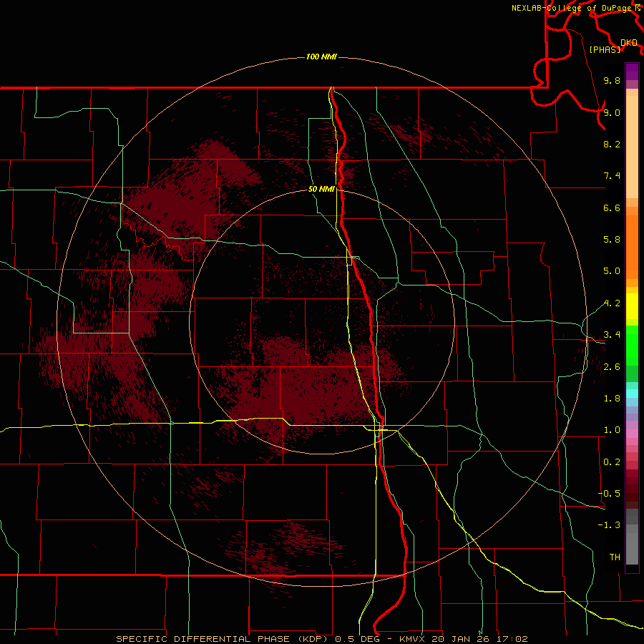Click the 5.8 legend value
644x644 pixels.
612,240
